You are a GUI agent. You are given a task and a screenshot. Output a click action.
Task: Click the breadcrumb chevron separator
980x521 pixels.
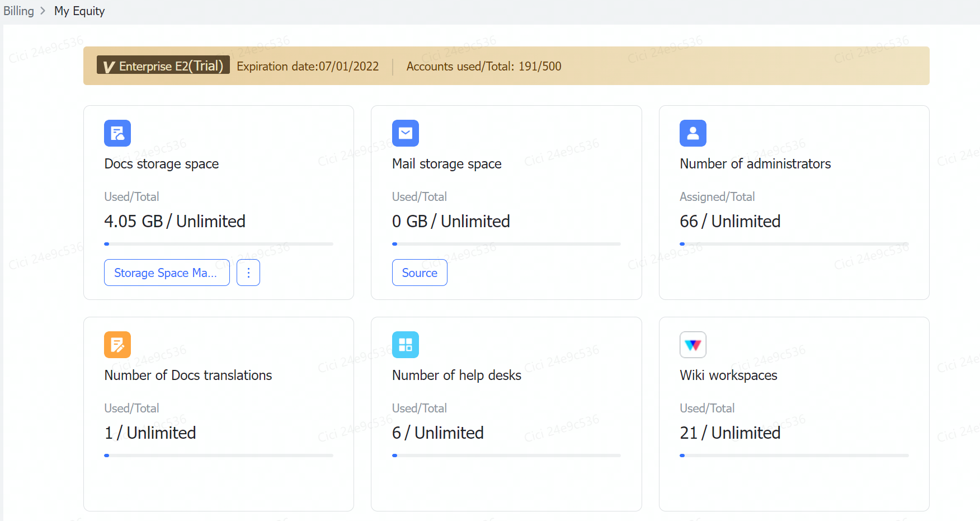[x=43, y=11]
